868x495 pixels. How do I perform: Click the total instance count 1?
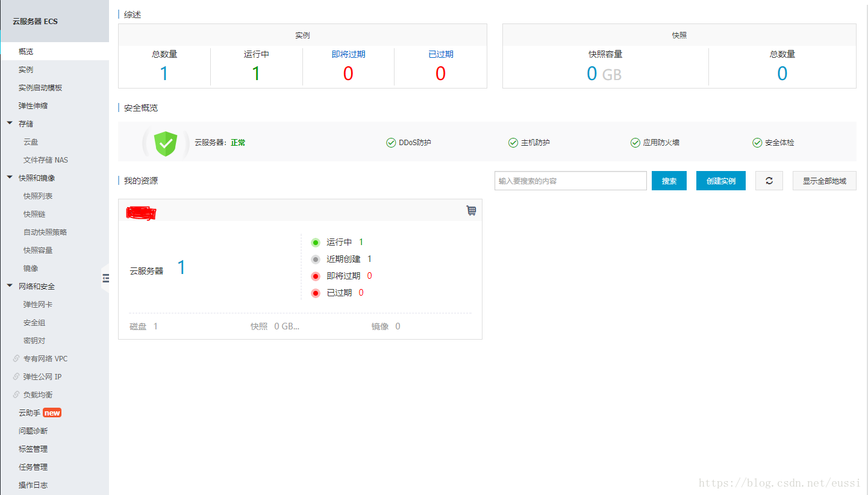click(x=164, y=73)
